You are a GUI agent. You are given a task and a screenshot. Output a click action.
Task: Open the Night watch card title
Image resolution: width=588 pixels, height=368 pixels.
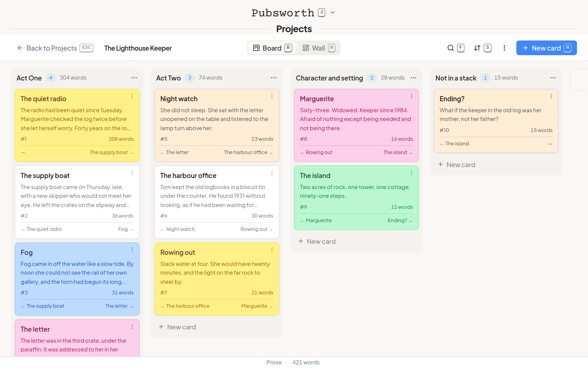tap(179, 99)
